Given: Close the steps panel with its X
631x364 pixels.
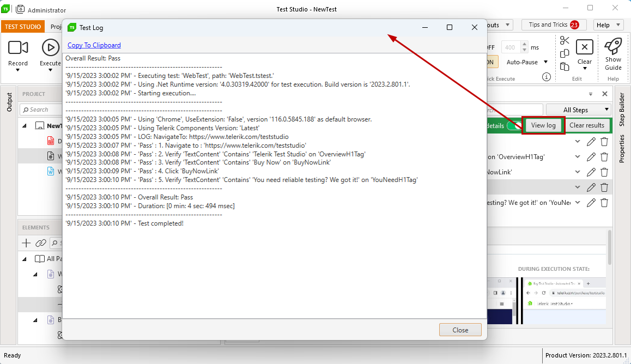Looking at the screenshot, I should pyautogui.click(x=604, y=94).
